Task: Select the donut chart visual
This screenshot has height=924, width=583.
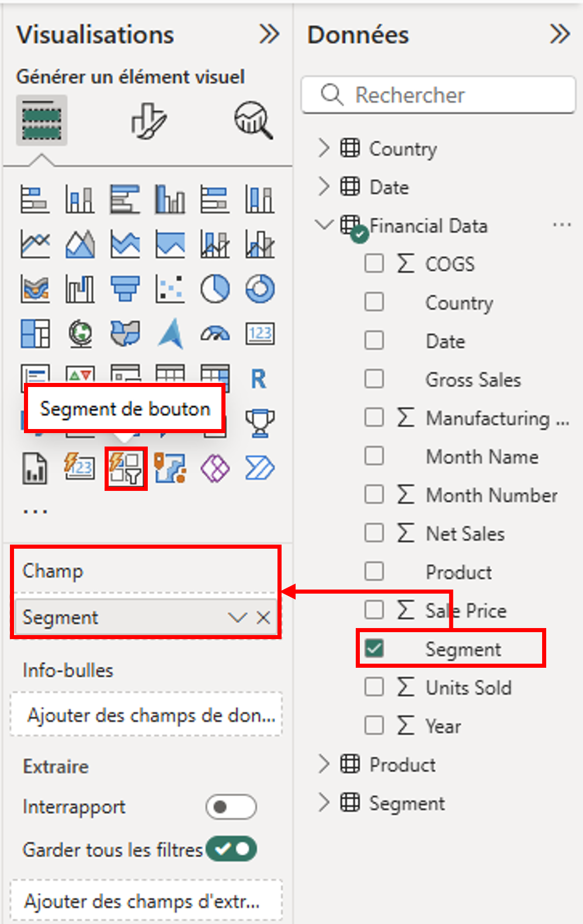Action: tap(260, 289)
